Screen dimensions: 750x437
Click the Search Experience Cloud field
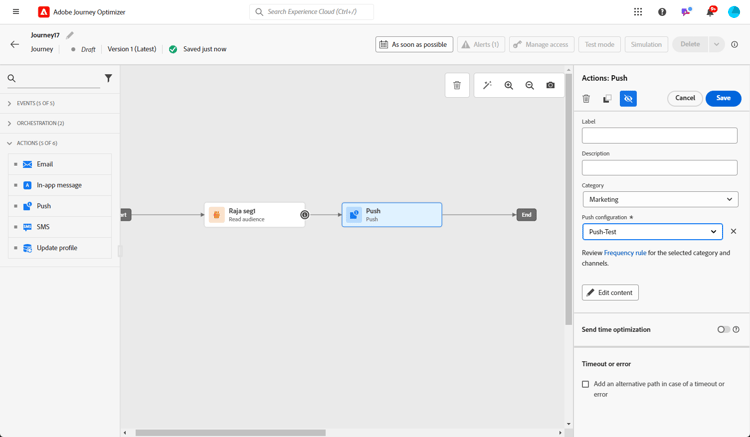pos(311,12)
